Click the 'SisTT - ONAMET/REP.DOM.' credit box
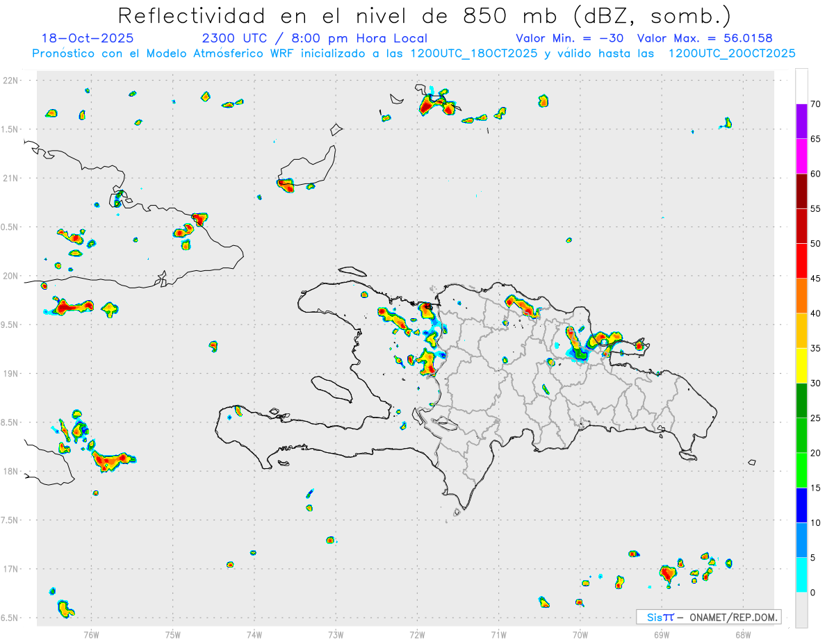This screenshot has width=834, height=644. (709, 617)
